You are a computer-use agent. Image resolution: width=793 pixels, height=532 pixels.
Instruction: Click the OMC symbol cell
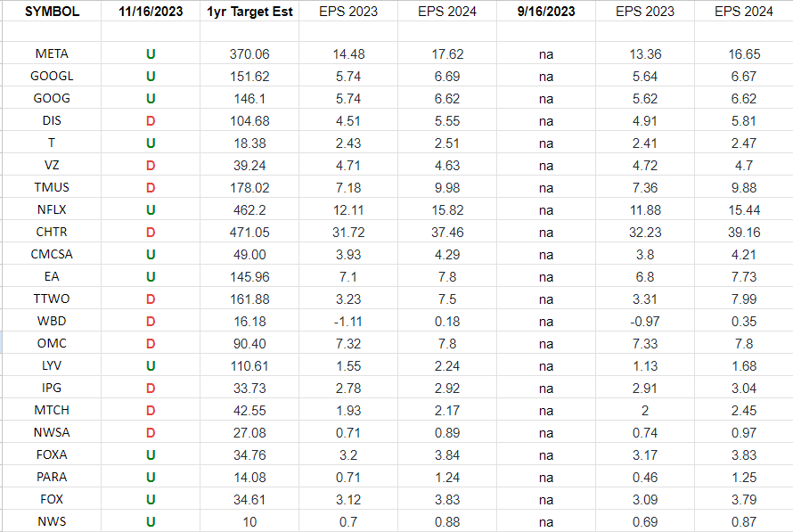[x=52, y=343]
